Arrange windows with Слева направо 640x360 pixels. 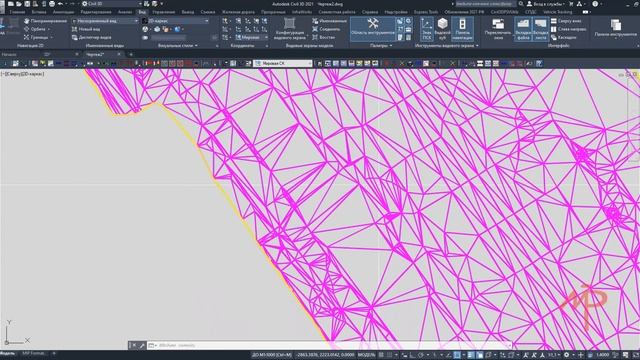tap(568, 29)
